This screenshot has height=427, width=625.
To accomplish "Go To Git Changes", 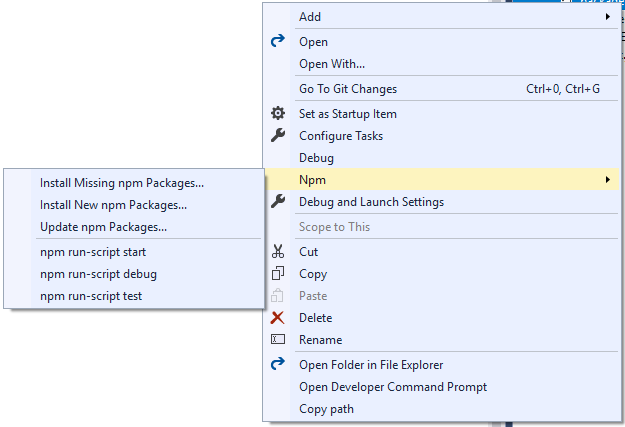I will coord(441,89).
